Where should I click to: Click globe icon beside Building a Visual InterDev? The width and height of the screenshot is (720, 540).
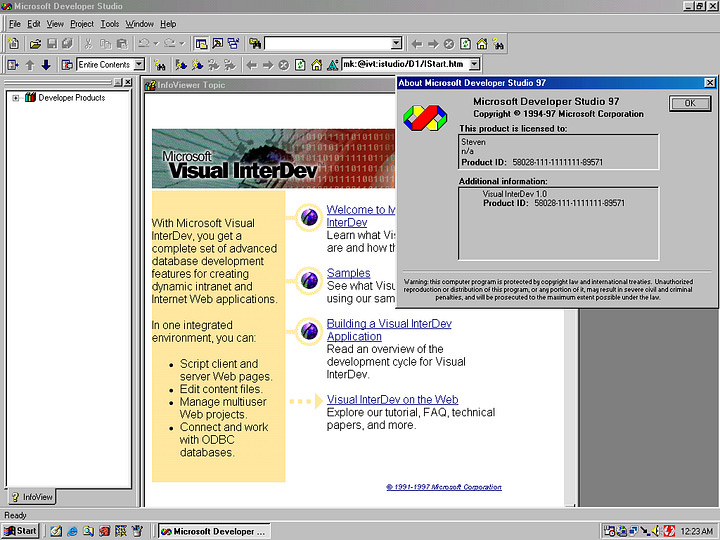tap(309, 331)
